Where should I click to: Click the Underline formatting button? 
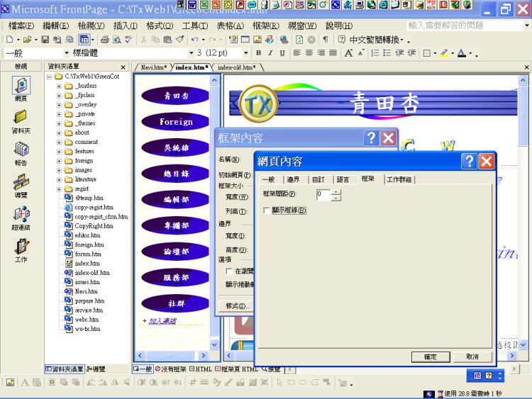tap(282, 53)
